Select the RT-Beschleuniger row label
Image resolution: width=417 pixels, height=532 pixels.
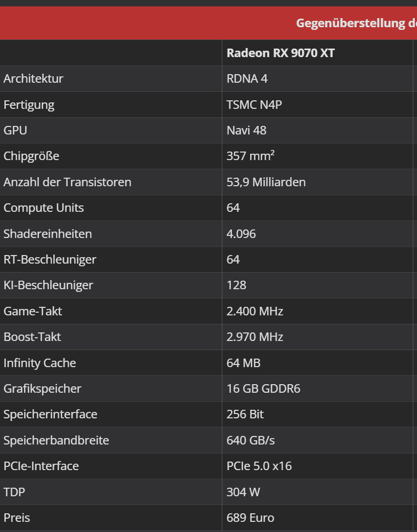50,259
